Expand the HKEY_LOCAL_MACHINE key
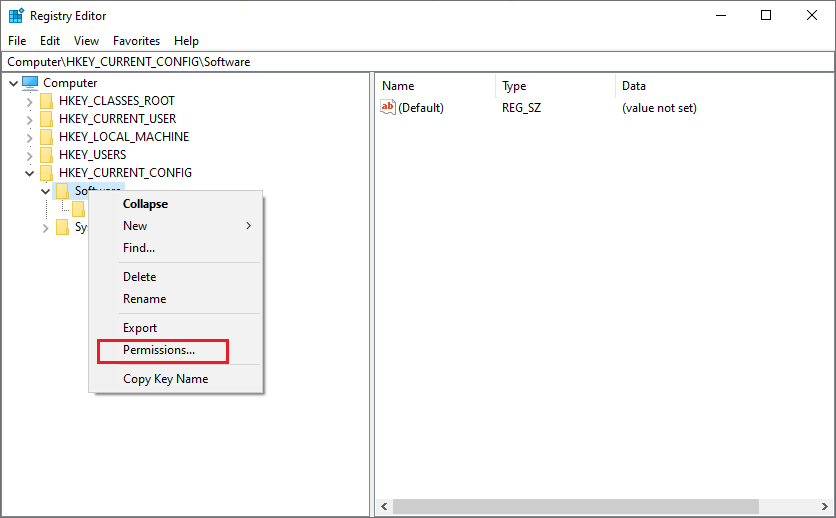836x518 pixels. point(29,137)
